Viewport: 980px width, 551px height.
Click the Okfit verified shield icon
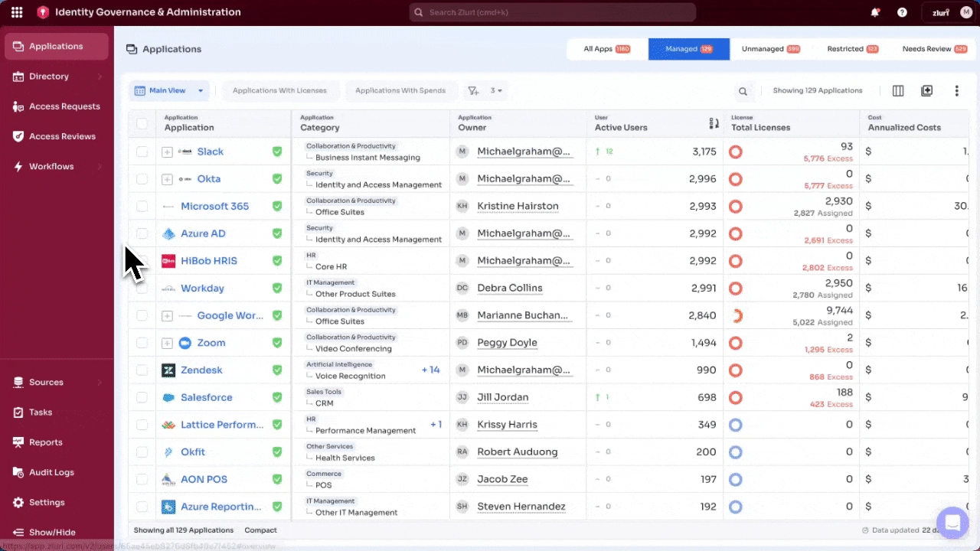pos(277,452)
